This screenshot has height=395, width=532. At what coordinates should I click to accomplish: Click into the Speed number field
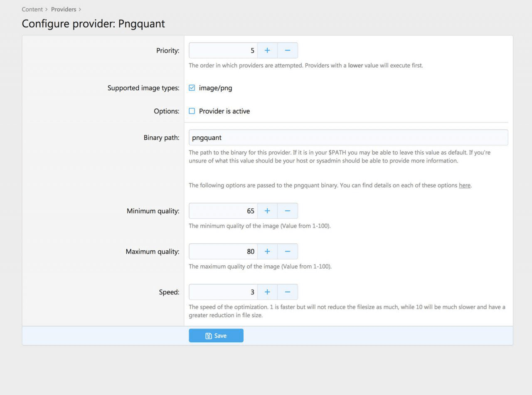click(223, 292)
